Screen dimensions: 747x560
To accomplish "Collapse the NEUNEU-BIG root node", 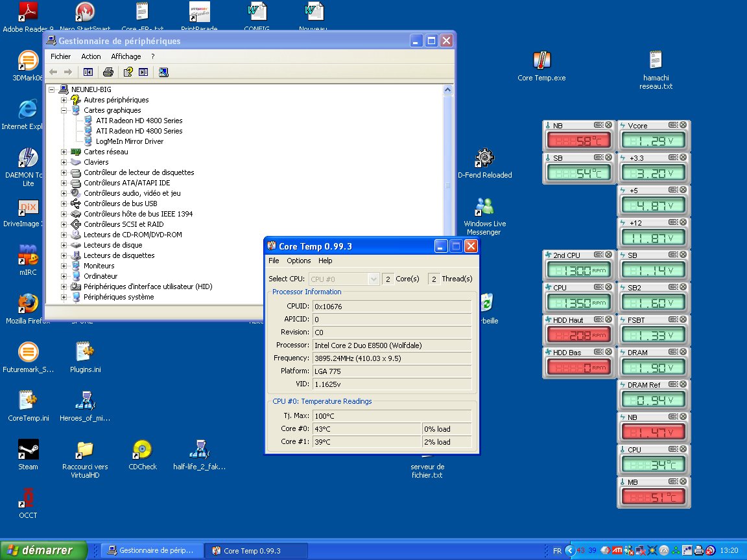I will point(51,89).
